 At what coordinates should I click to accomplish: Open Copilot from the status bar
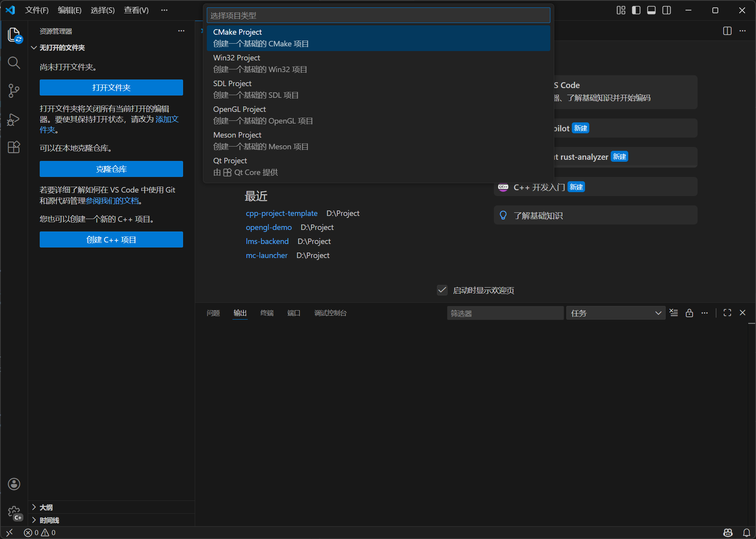728,532
